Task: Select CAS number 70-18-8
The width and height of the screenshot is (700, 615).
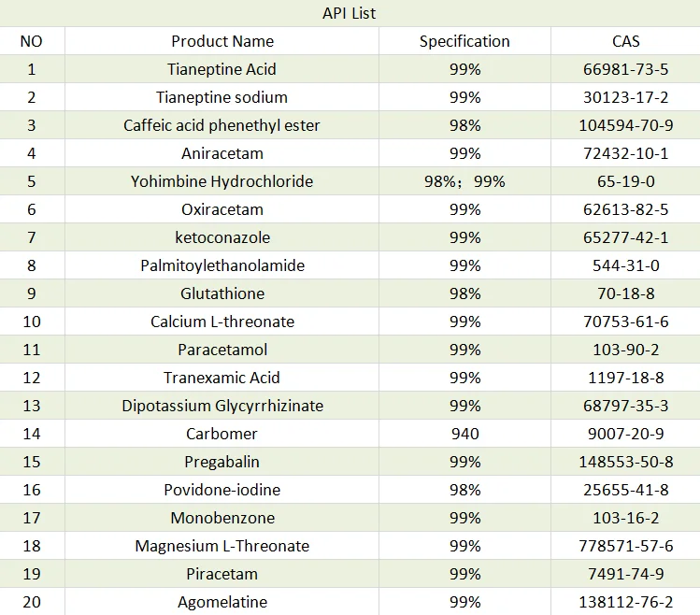Action: [x=625, y=293]
